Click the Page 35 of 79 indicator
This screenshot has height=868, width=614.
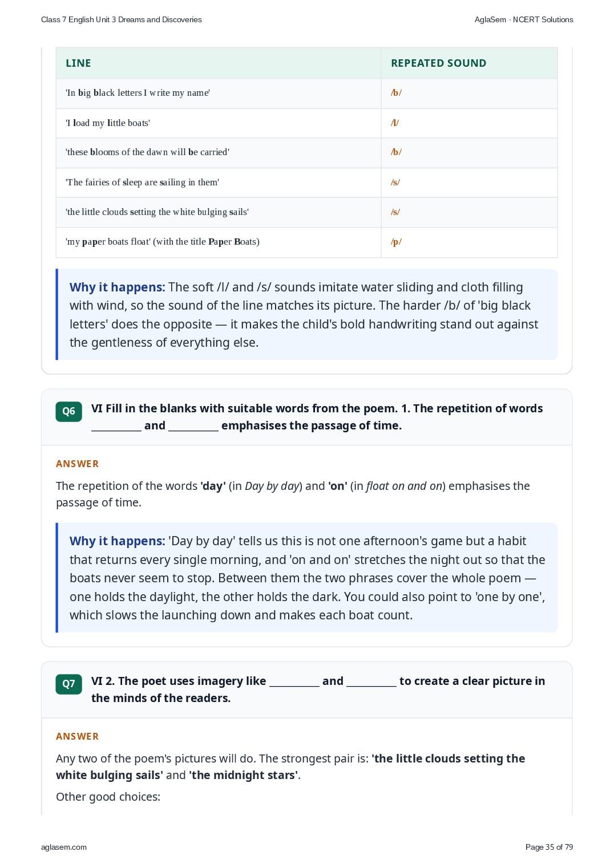[549, 847]
